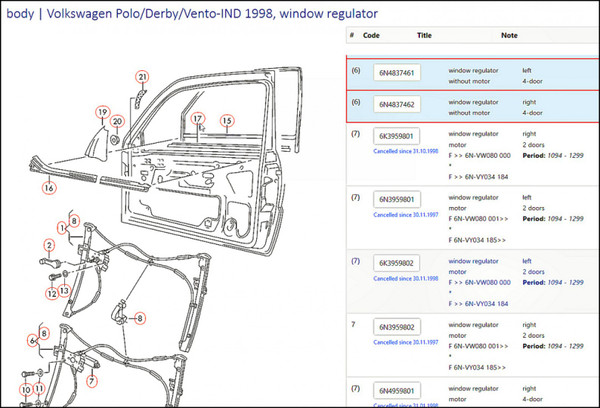The width and height of the screenshot is (600, 408).
Task: Click the 6N4837461 part code field
Action: click(397, 73)
